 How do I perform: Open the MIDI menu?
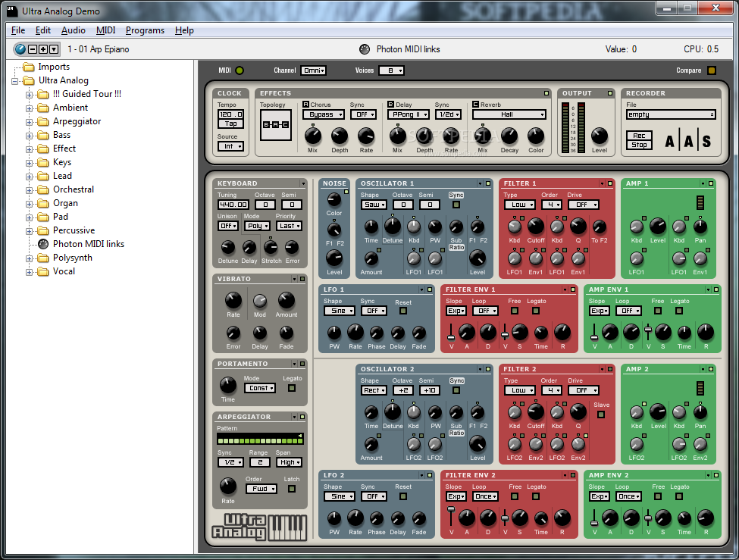(x=105, y=30)
